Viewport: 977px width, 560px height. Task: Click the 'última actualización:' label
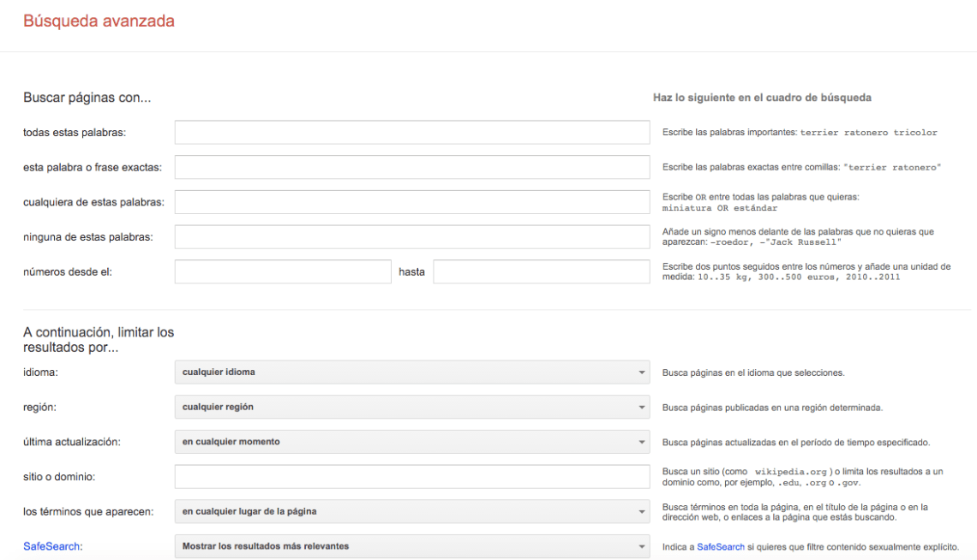coord(72,443)
